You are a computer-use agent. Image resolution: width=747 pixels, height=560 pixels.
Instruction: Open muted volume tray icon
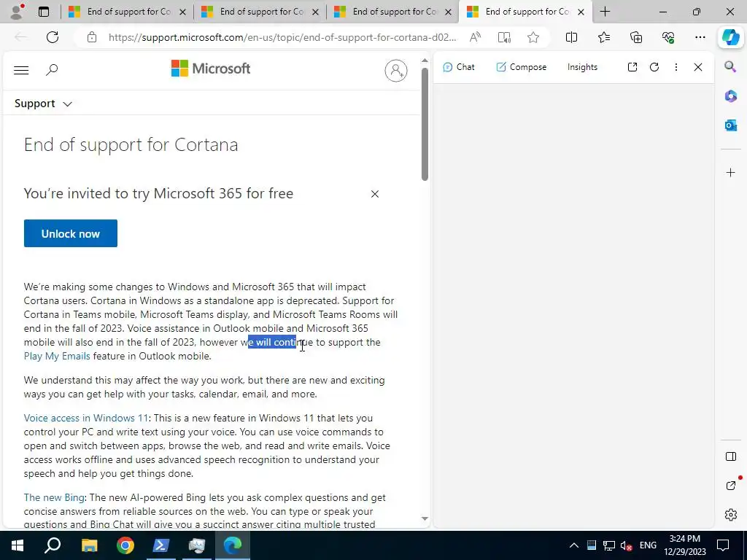pyautogui.click(x=627, y=545)
